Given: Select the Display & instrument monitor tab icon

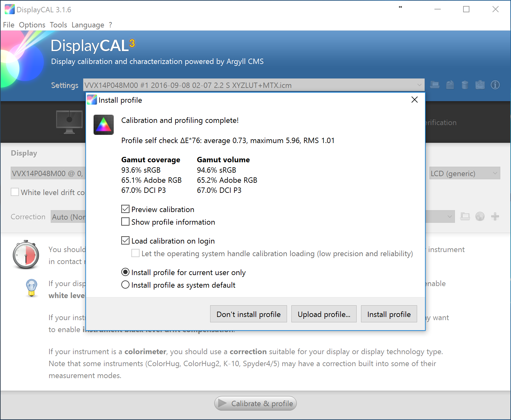Looking at the screenshot, I should [69, 122].
